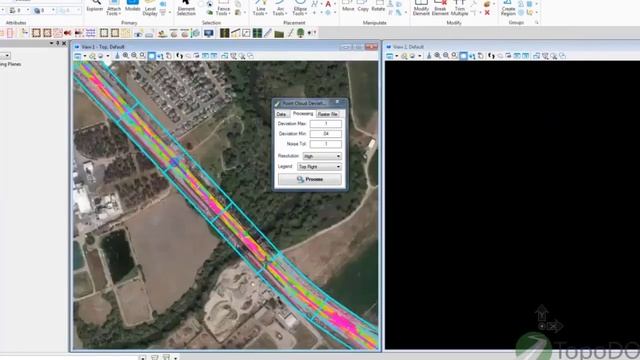Activate the Element Selection tool
The width and height of the screenshot is (640, 360).
[x=186, y=8]
